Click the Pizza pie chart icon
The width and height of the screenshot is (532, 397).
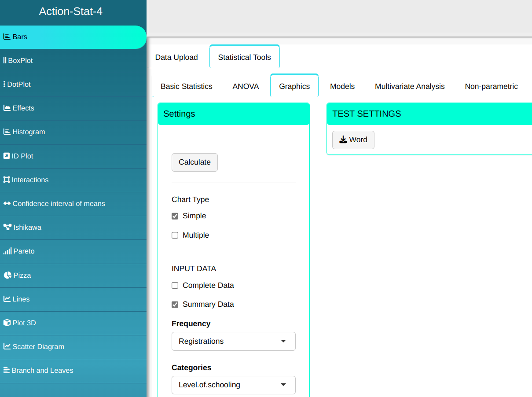pyautogui.click(x=7, y=275)
